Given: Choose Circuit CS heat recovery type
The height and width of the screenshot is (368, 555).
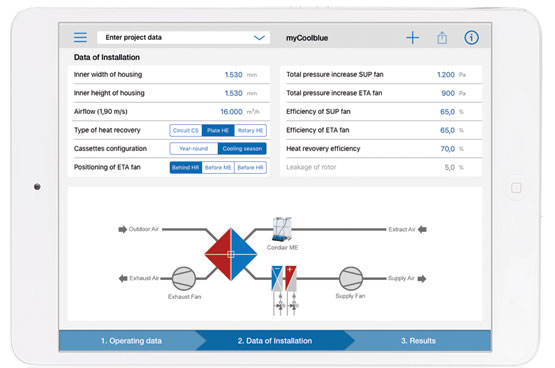Looking at the screenshot, I should tap(186, 130).
